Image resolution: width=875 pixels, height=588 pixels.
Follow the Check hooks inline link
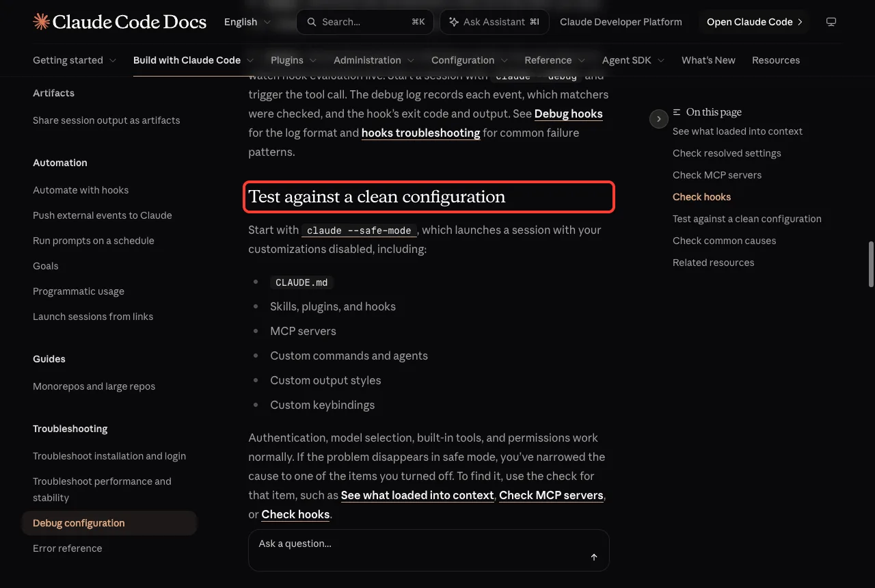[295, 514]
